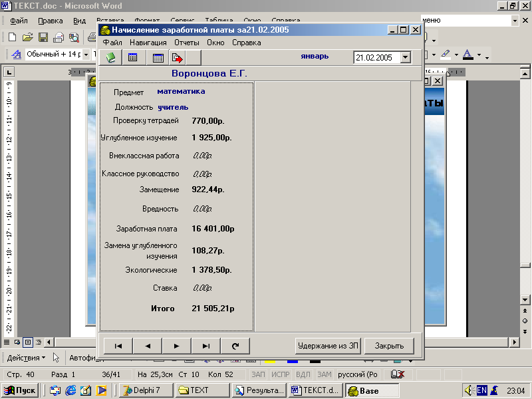Image resolution: width=532 pixels, height=399 pixels.
Task: Go to the first record
Action: [x=118, y=346]
